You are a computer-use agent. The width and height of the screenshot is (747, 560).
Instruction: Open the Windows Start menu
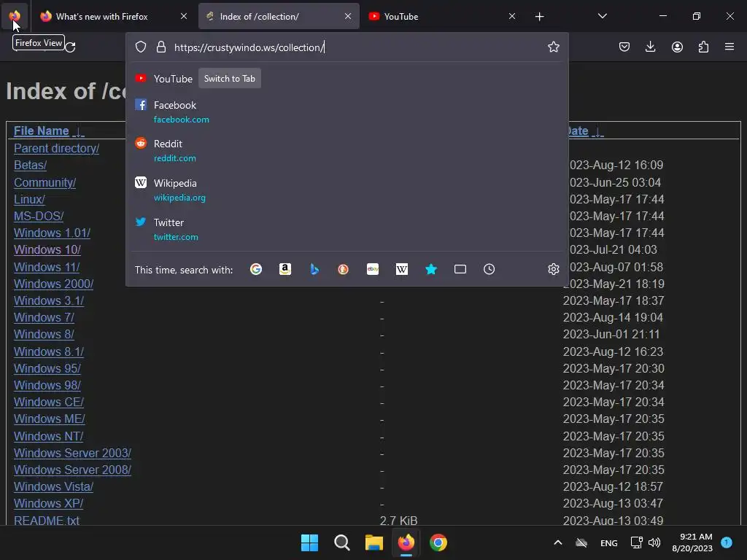click(x=309, y=542)
